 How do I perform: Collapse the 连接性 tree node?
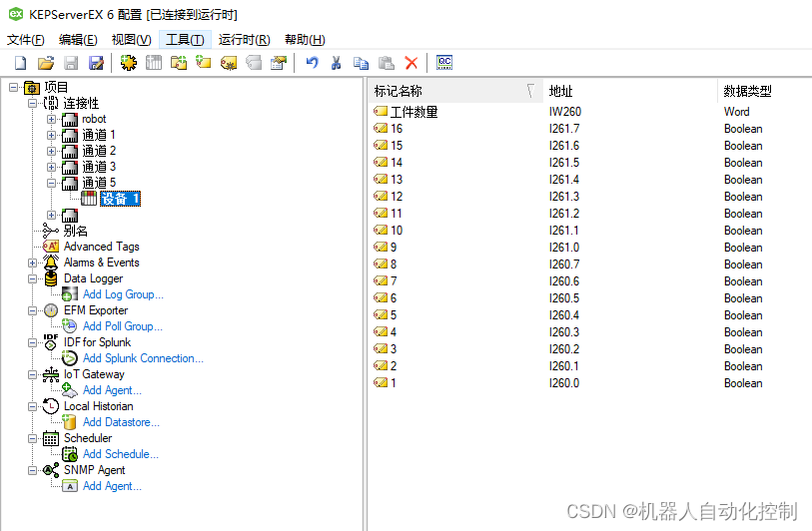pyautogui.click(x=33, y=103)
